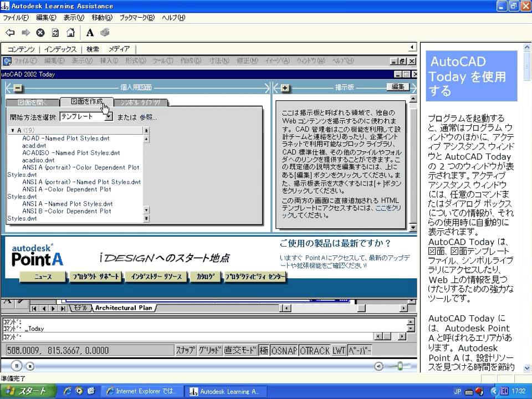This screenshot has width=532, height=399.
Task: Select the シンボル ライブラリ tab
Action: click(141, 103)
